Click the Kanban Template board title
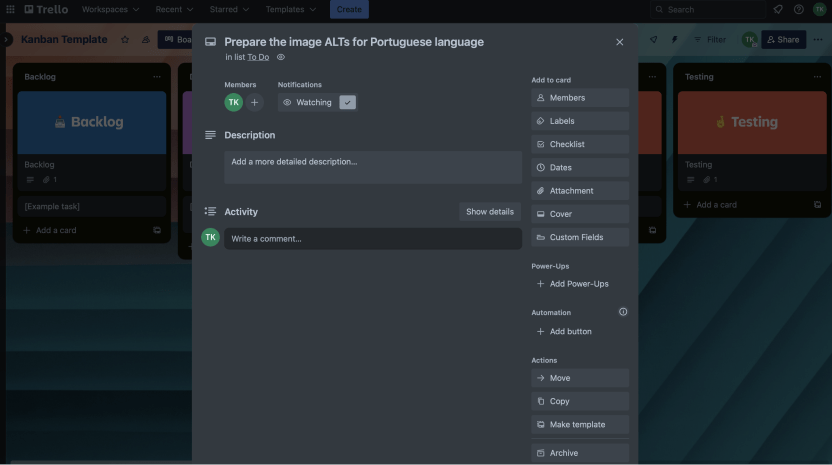832x465 pixels. pyautogui.click(x=64, y=39)
